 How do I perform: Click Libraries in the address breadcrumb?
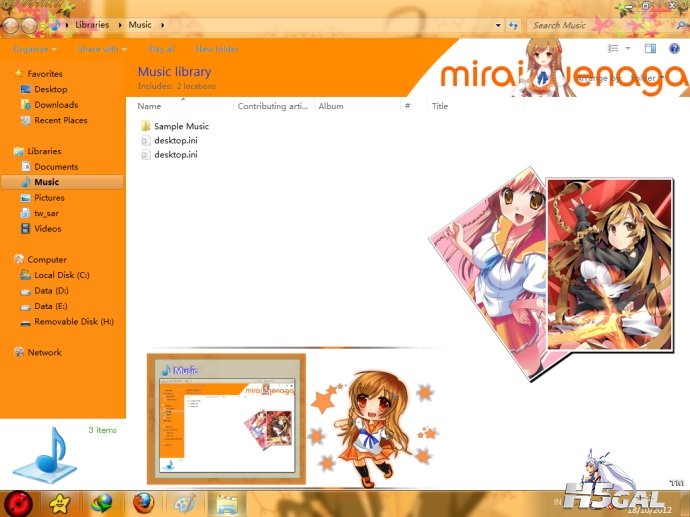coord(92,24)
